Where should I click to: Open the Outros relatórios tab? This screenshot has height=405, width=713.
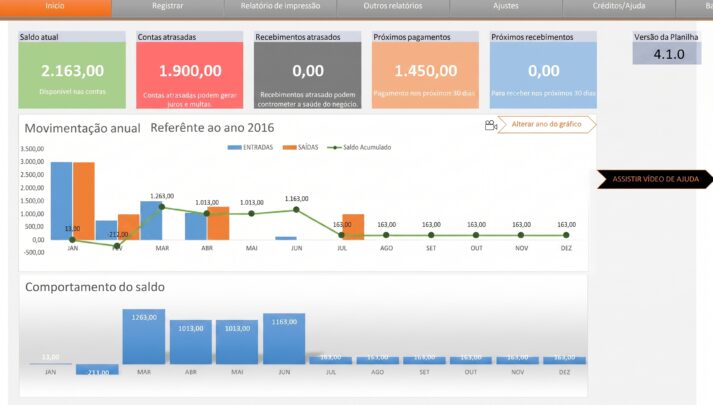393,8
